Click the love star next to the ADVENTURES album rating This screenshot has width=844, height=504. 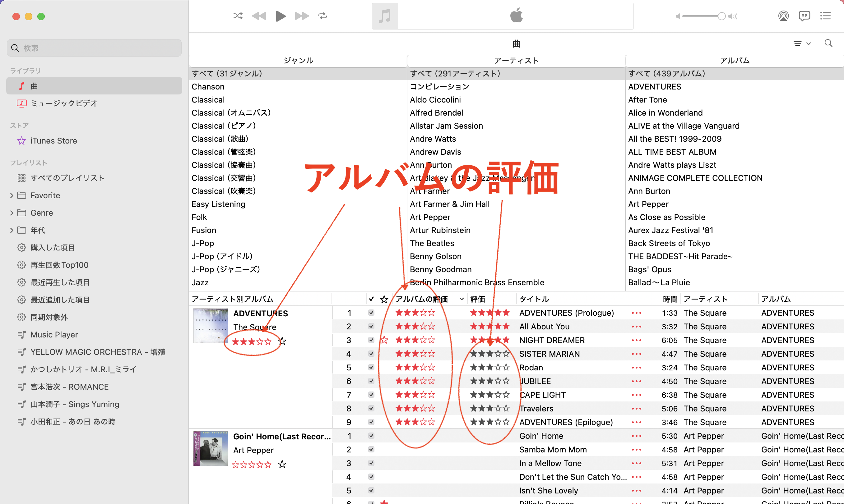coord(282,341)
